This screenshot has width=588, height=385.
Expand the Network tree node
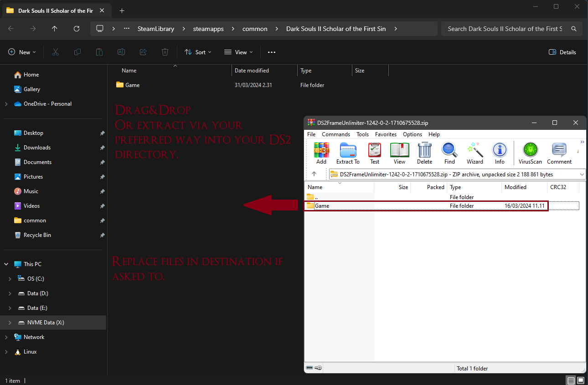tap(6, 337)
